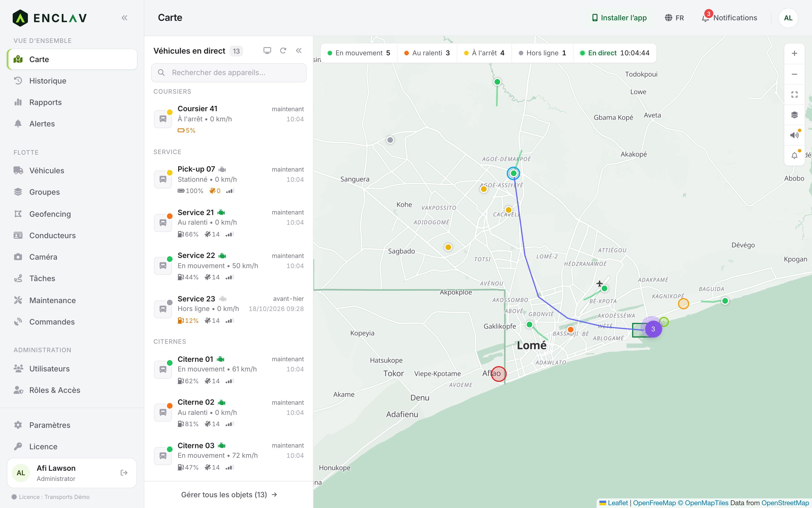Open Maintenance page
The height and width of the screenshot is (508, 812).
pyautogui.click(x=72, y=300)
